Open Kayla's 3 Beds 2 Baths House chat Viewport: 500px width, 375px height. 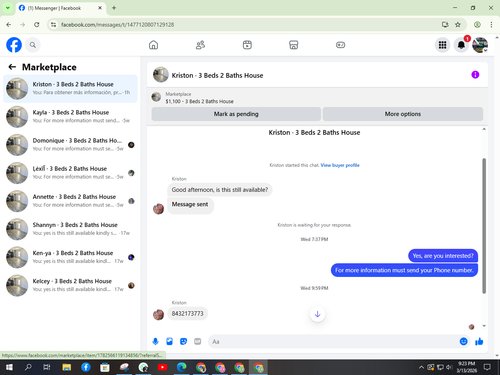(70, 117)
